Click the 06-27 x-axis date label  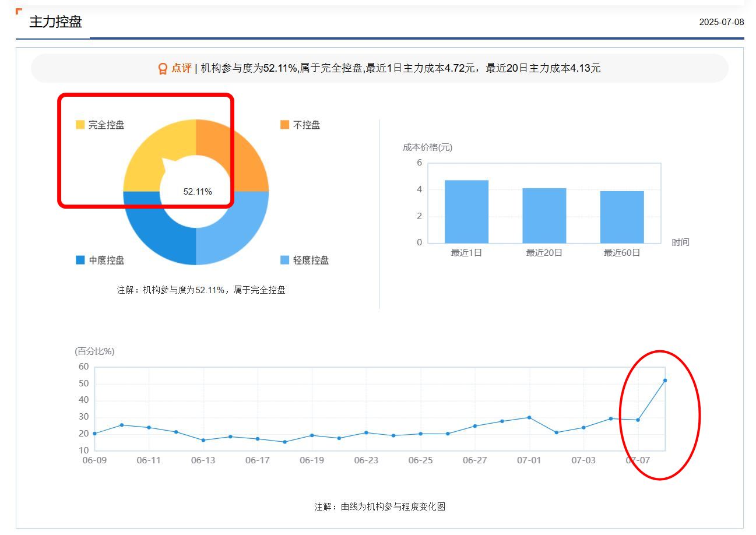[475, 460]
